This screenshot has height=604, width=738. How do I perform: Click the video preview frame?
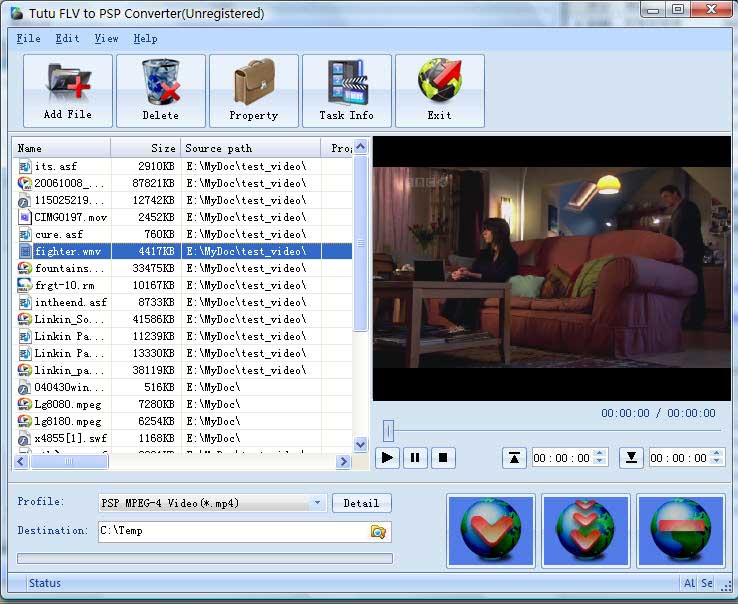click(552, 268)
